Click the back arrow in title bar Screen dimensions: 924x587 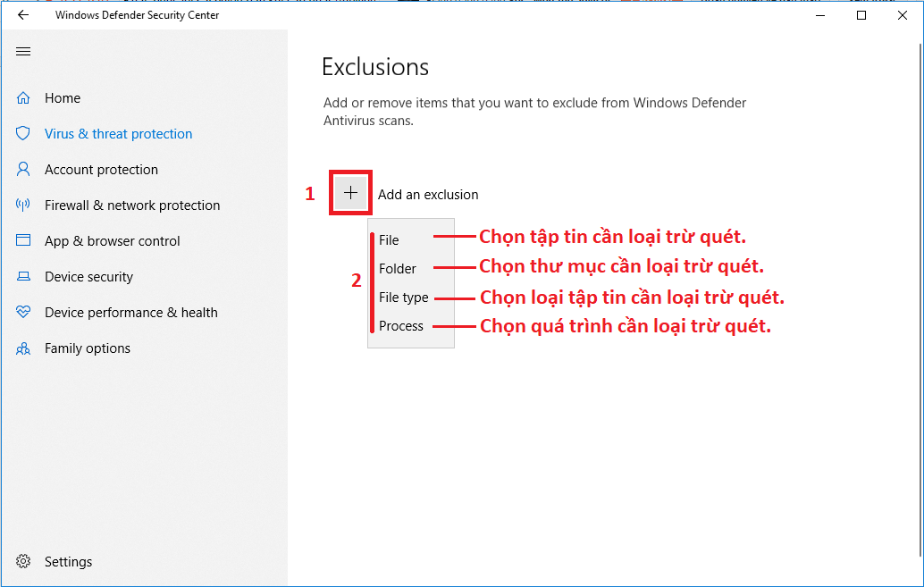(23, 14)
